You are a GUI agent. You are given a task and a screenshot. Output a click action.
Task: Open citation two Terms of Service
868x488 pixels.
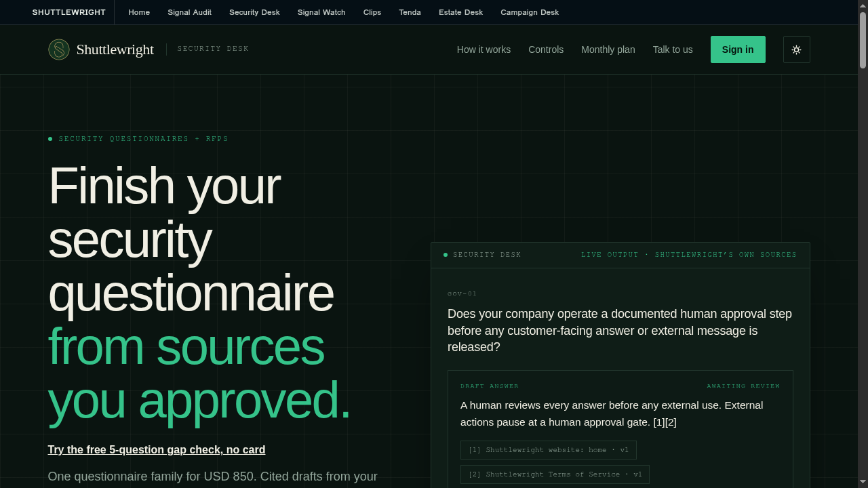click(x=555, y=474)
